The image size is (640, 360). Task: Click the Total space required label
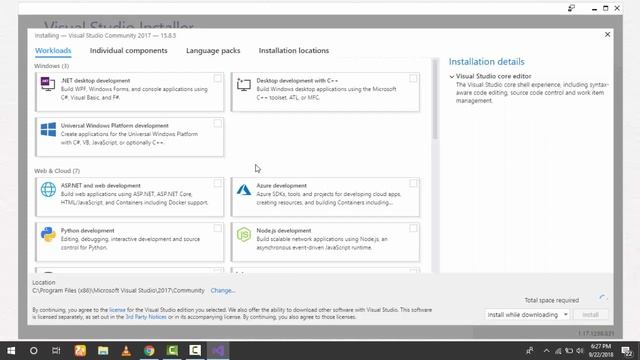(x=551, y=300)
